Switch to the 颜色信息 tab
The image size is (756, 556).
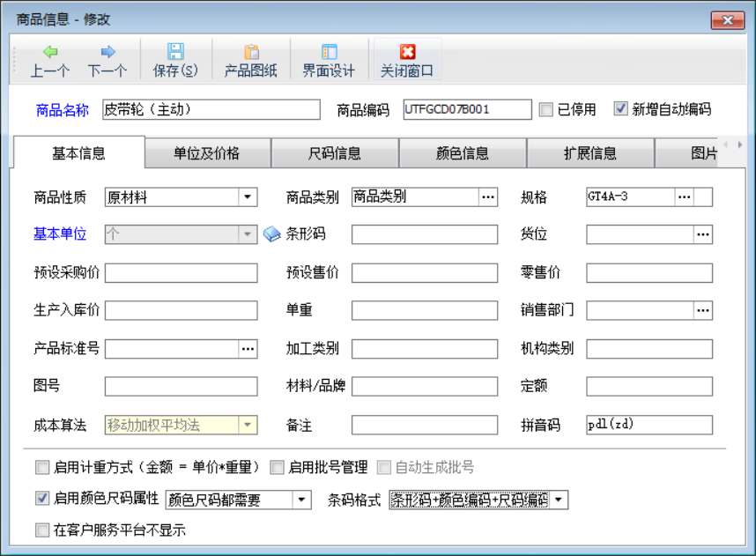click(462, 152)
